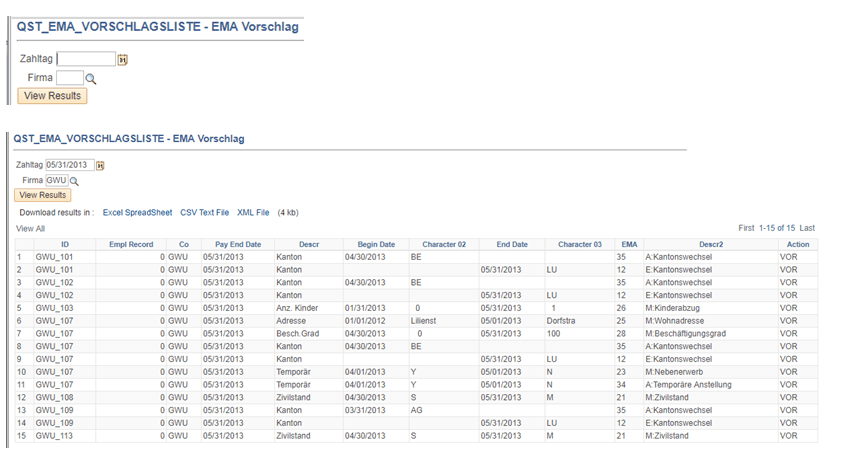Viewport: 863px width, 458px height.
Task: Select GWU_113 ID in row 15
Action: point(54,436)
